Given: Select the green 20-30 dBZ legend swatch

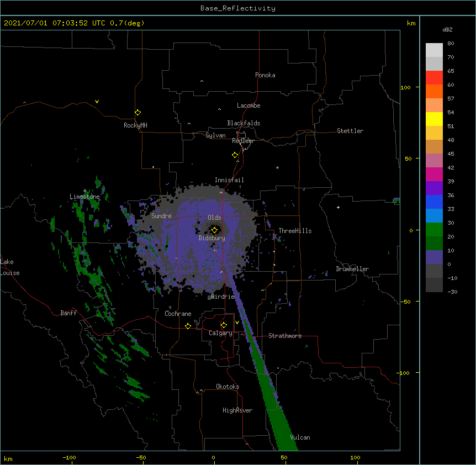Looking at the screenshot, I should point(434,230).
